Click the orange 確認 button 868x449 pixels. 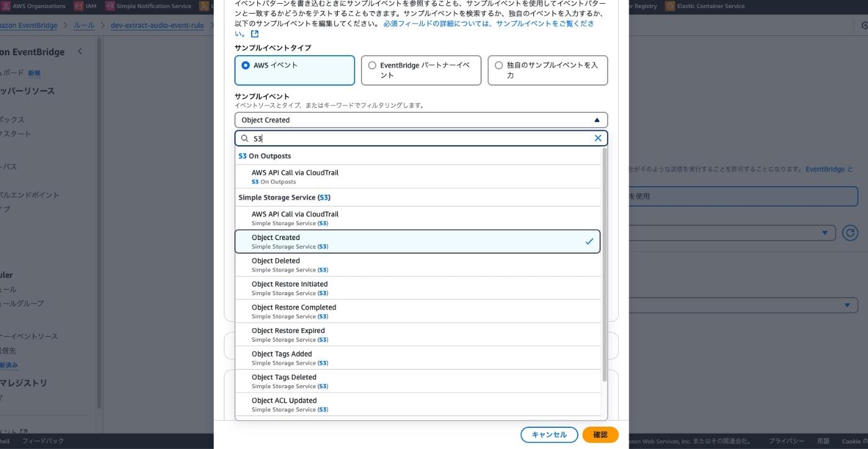[600, 435]
